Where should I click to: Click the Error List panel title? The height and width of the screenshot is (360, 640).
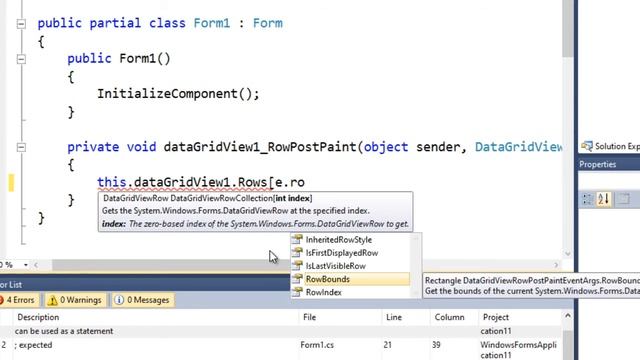point(11,284)
